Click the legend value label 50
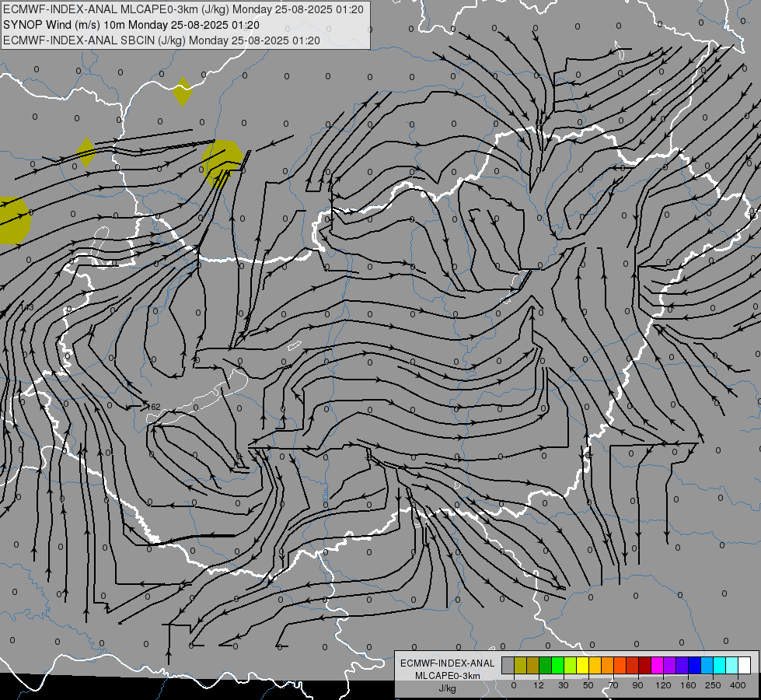 (588, 685)
